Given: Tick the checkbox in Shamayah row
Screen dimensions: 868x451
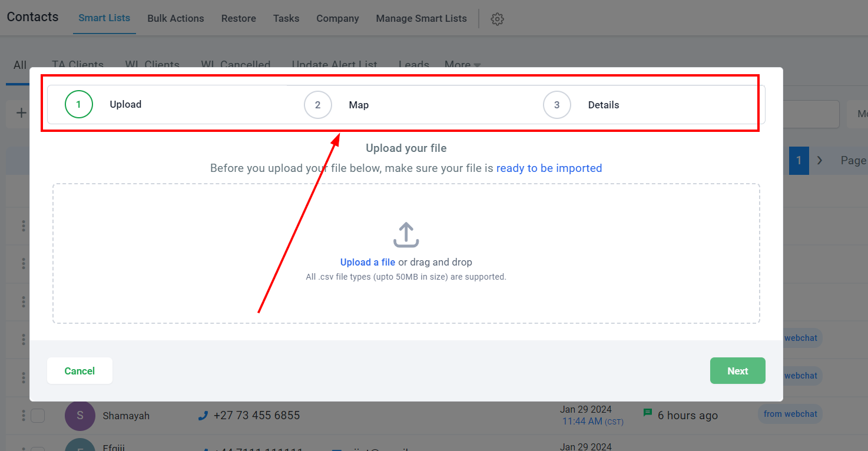Looking at the screenshot, I should coord(38,416).
